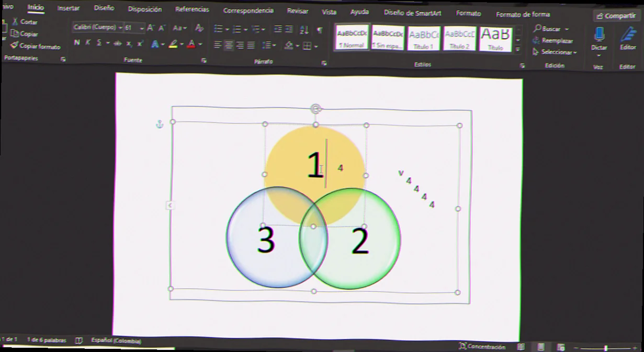Screen dimensions: 644x352
Task: Toggle paragraph marks display (¶)
Action: click(x=320, y=30)
